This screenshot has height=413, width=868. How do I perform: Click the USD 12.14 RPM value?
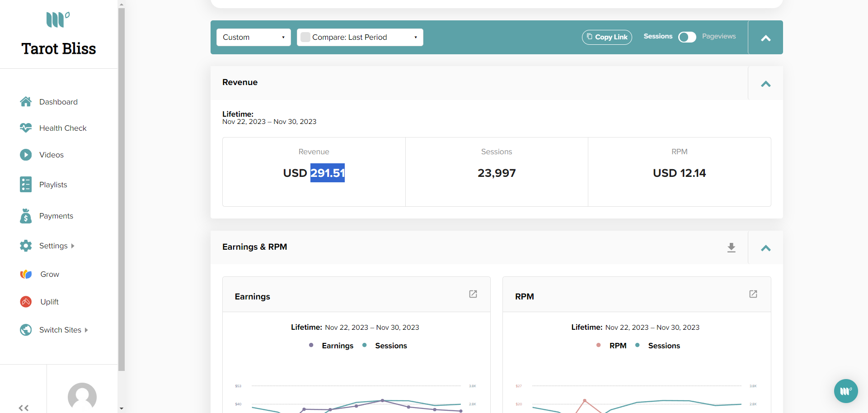(679, 173)
